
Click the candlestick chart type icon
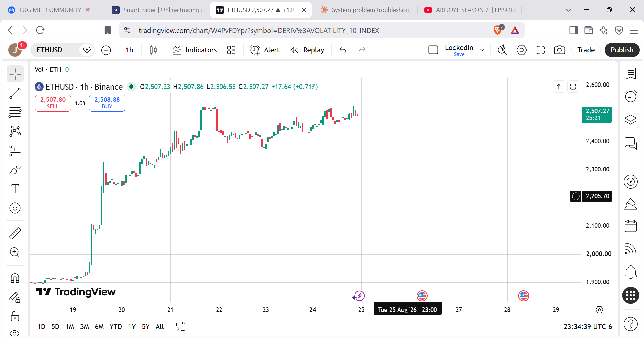point(153,50)
